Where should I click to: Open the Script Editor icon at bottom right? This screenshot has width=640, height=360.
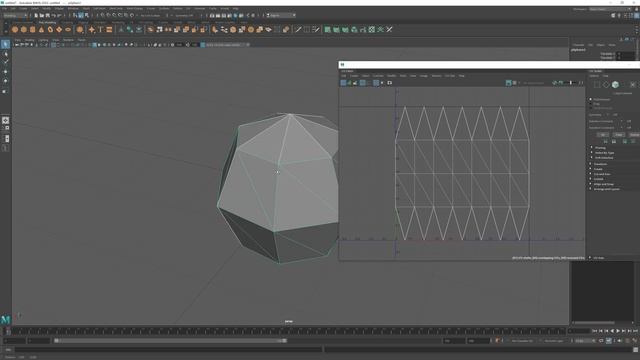[636, 350]
